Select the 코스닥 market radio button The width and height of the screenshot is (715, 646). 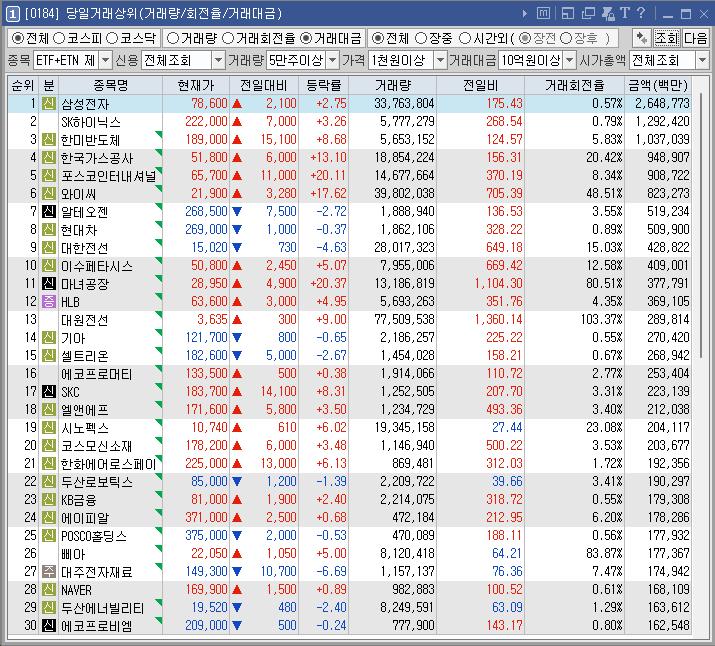click(112, 38)
